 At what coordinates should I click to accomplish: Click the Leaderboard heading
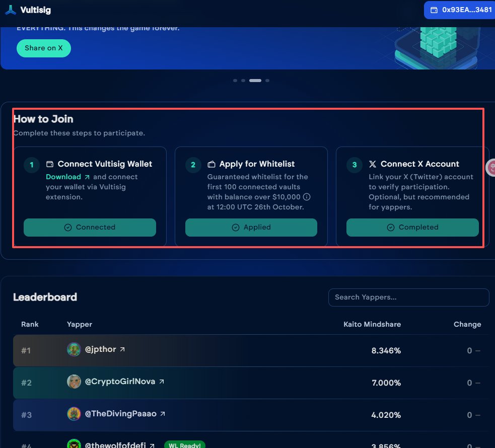[x=45, y=297]
